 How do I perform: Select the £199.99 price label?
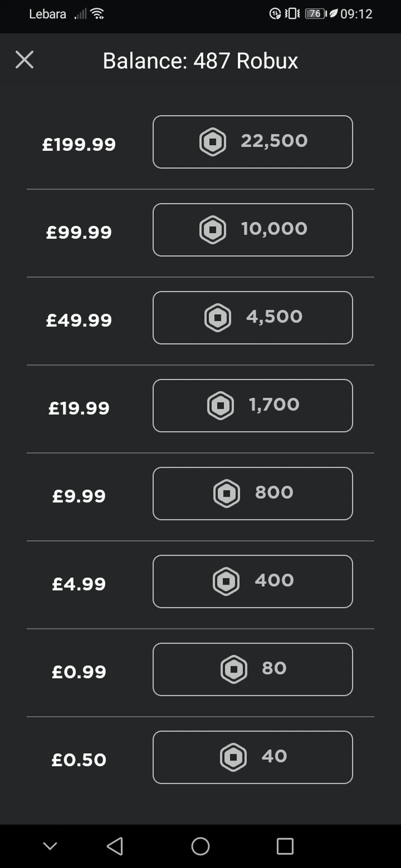click(79, 144)
